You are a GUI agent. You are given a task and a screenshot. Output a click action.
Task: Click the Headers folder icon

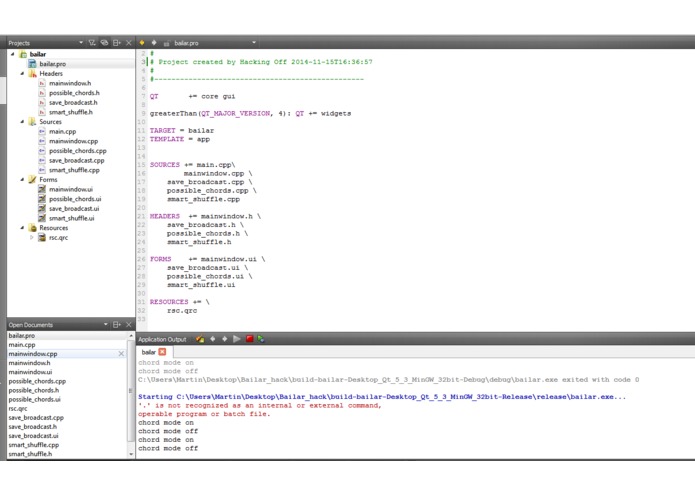point(32,74)
